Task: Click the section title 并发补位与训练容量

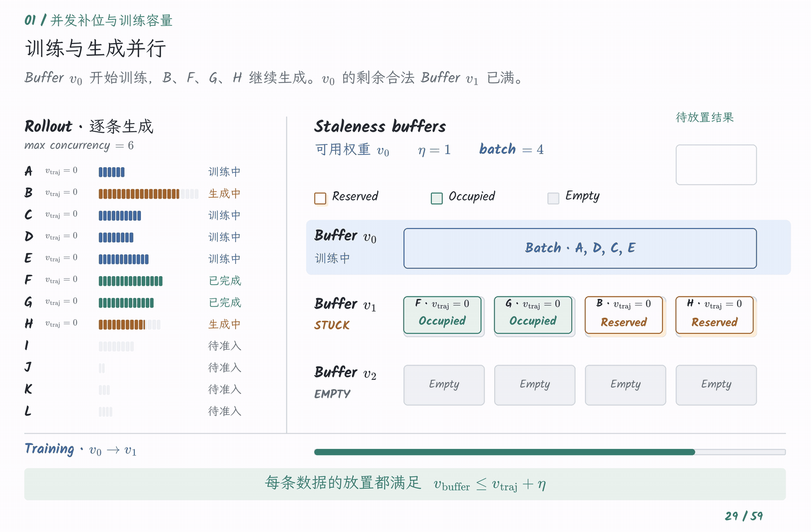Action: pos(112,21)
